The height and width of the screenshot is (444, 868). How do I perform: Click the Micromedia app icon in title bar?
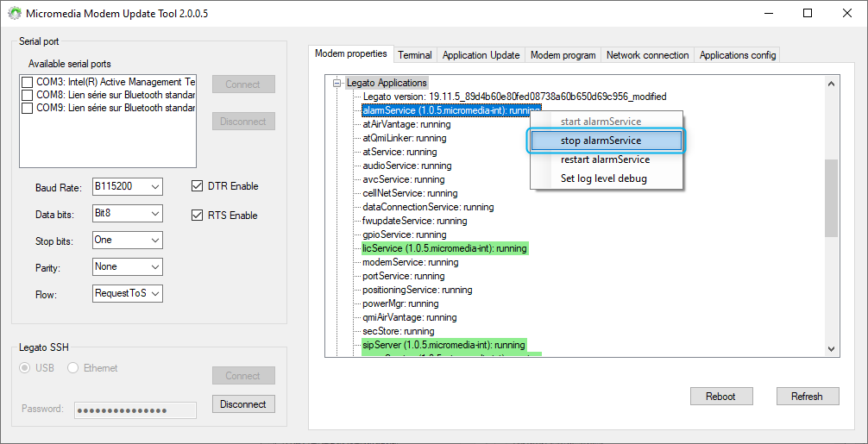coord(14,14)
